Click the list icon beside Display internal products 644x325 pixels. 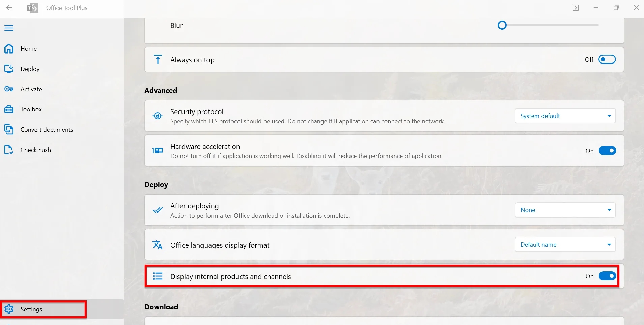click(158, 276)
